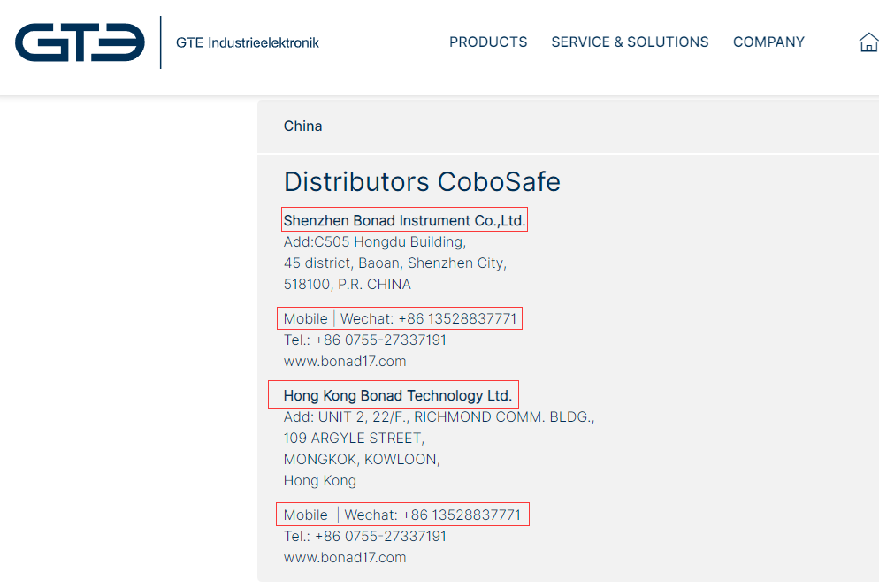Click the Distributors CoboSafe heading

pyautogui.click(x=422, y=182)
